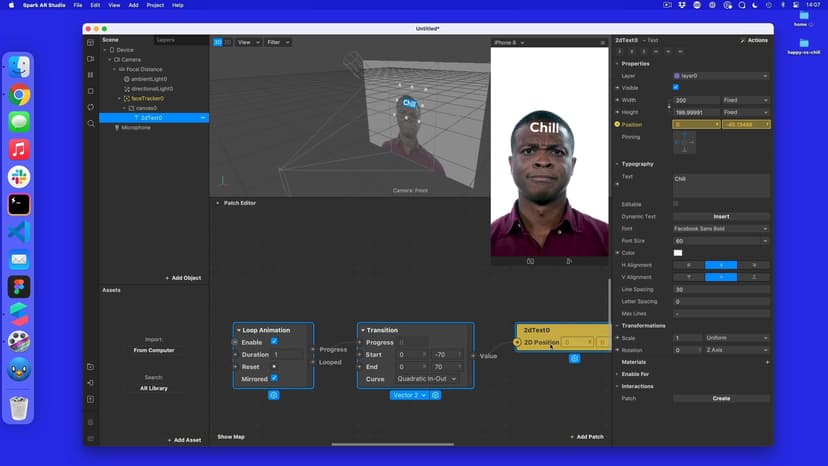Viewport: 828px width, 466px height.
Task: Click the Transition patch settings icon
Action: coord(436,395)
